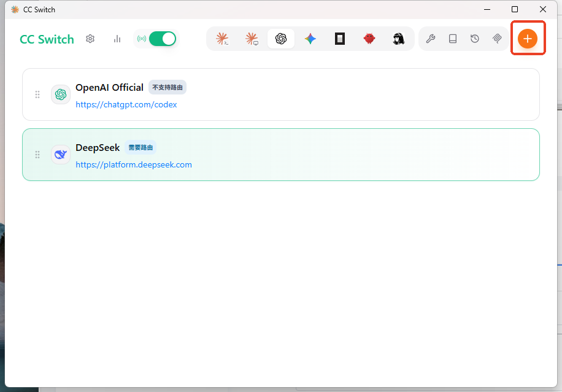The width and height of the screenshot is (562, 392).
Task: Select the black-haired girl avatar tab
Action: [399, 39]
